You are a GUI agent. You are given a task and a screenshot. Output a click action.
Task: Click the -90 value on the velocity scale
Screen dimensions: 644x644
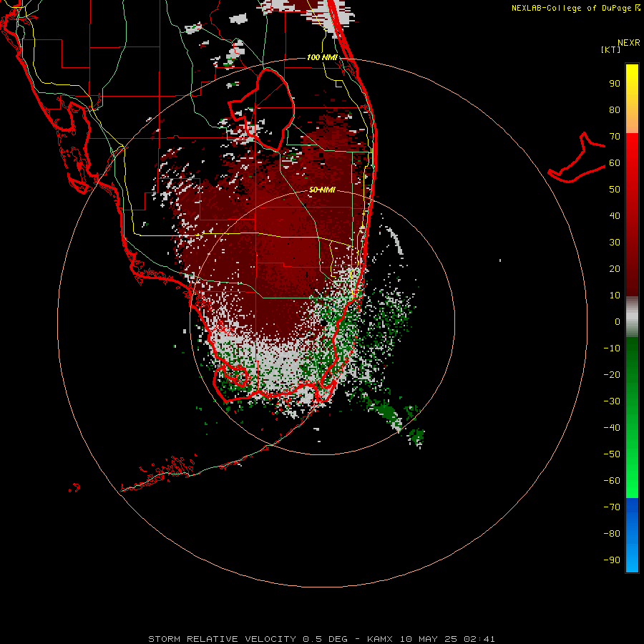click(x=612, y=560)
